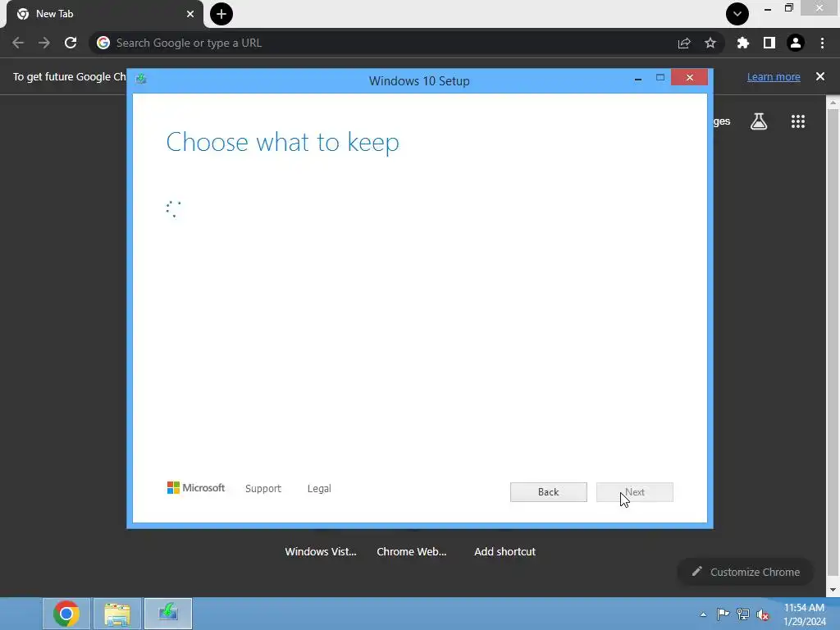Viewport: 840px width, 630px height.
Task: Click the network tray icon
Action: 743,614
